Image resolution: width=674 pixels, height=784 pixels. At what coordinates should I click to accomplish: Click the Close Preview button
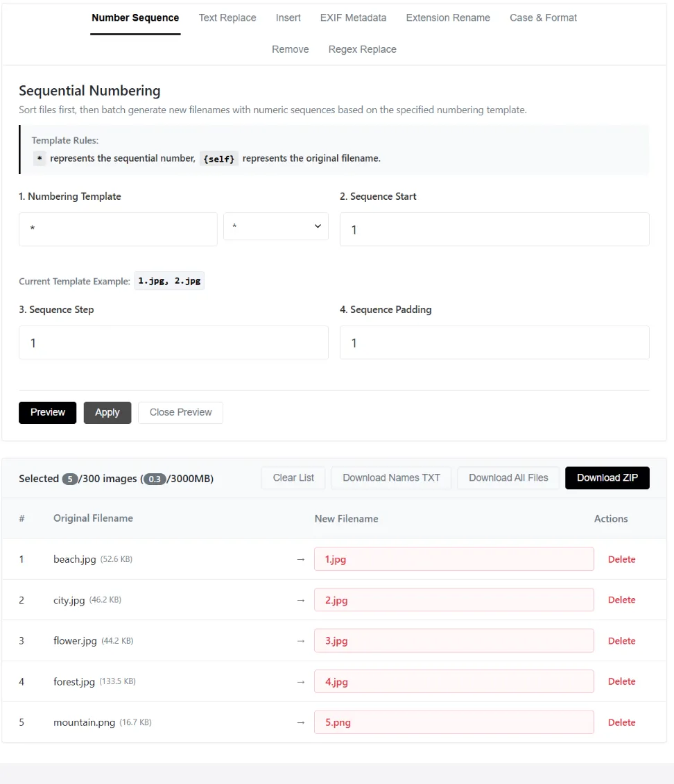click(180, 413)
